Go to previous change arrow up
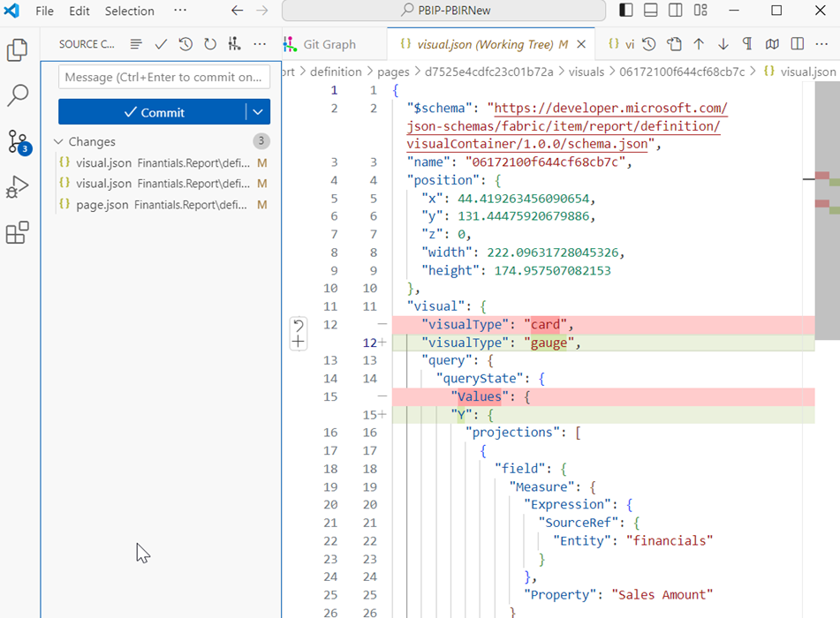 tap(699, 44)
